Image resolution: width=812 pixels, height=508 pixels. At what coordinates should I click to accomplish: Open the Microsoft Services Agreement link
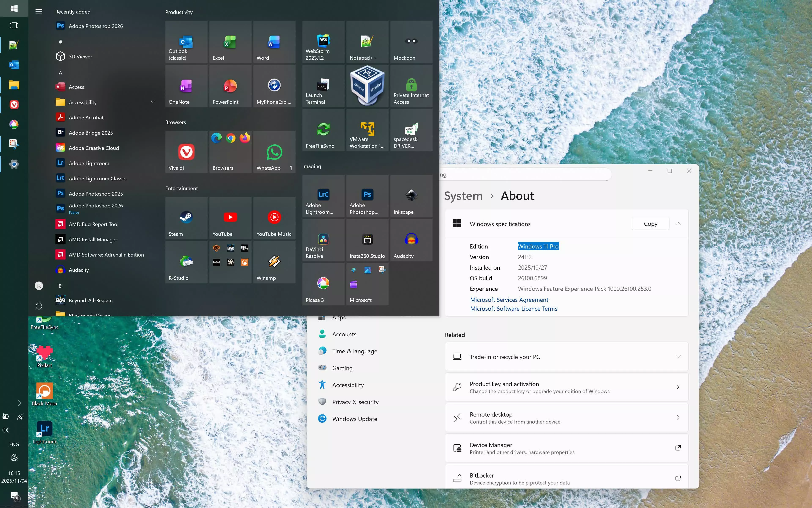click(509, 300)
